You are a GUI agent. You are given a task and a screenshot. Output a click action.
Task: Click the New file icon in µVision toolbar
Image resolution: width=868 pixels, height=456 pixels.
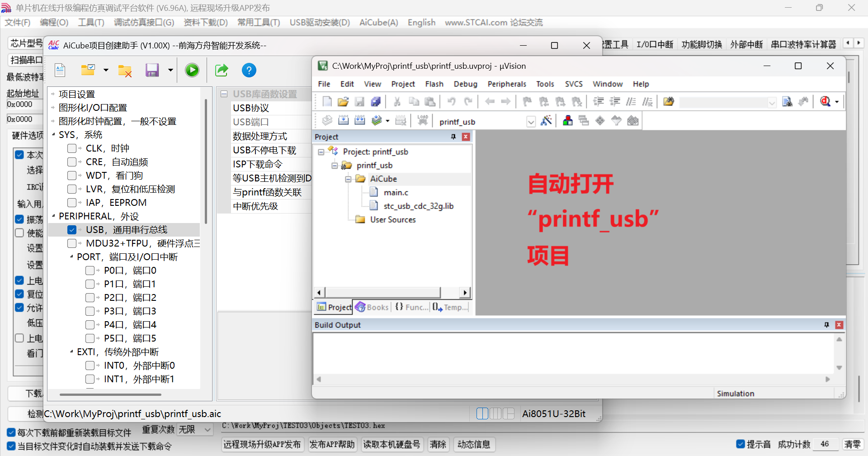click(327, 101)
